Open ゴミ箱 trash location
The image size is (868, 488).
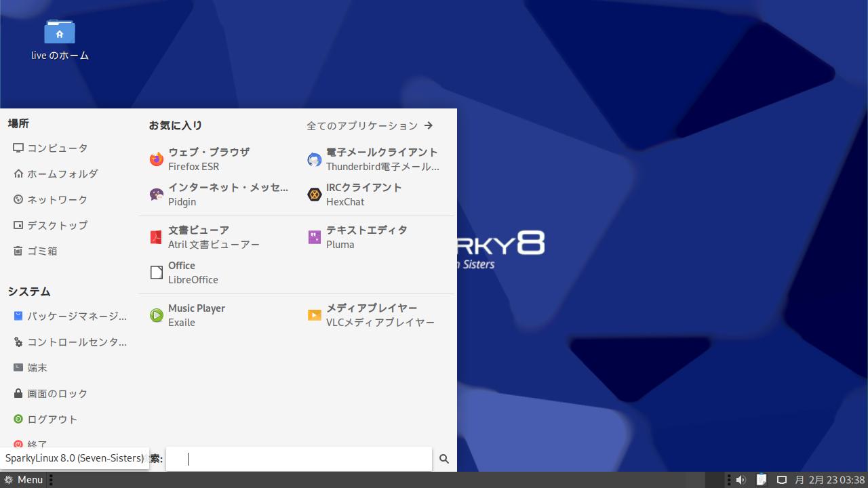coord(42,251)
